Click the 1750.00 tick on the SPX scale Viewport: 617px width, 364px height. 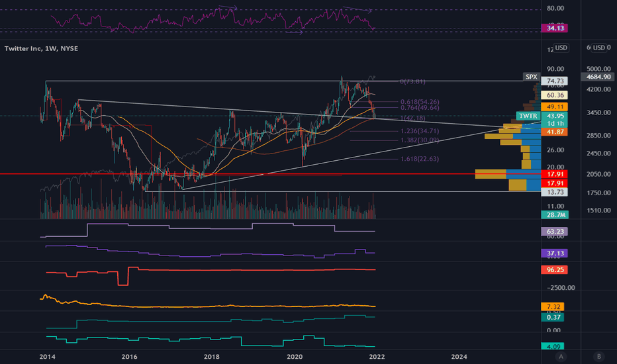coord(598,193)
